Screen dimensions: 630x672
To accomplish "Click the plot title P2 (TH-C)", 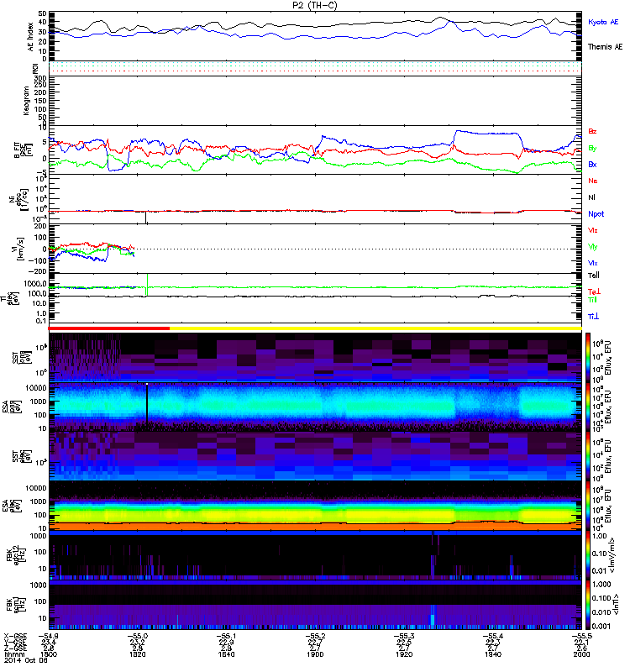I will pyautogui.click(x=315, y=5).
